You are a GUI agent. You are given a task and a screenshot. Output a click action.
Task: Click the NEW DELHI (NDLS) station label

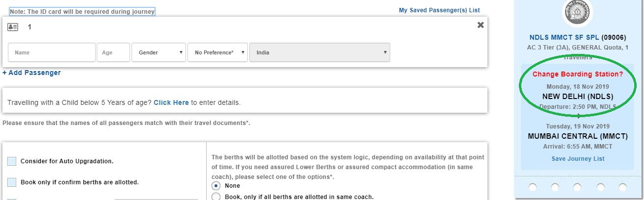(x=577, y=96)
